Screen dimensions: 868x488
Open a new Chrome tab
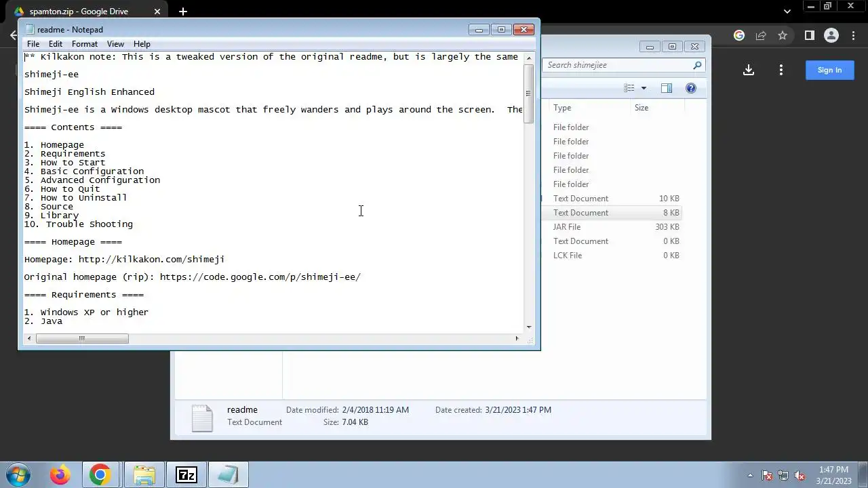point(183,12)
